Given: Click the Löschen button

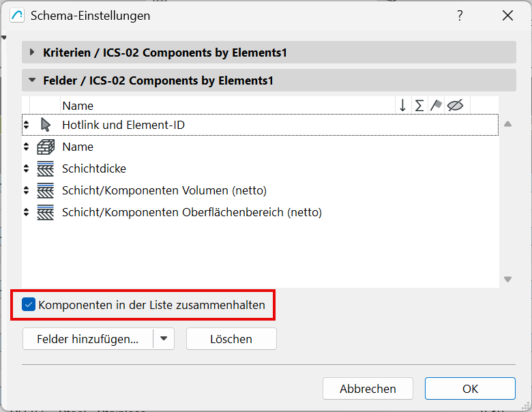Looking at the screenshot, I should pos(231,339).
